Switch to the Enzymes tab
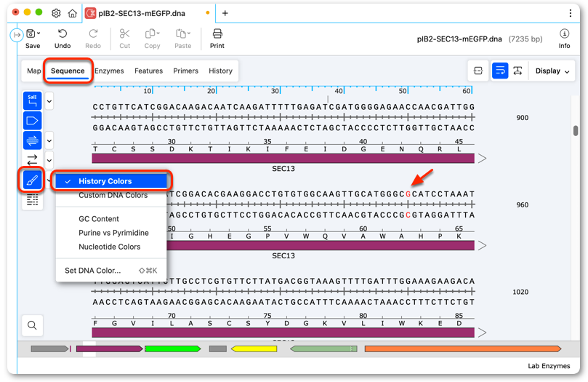The image size is (588, 382). (109, 71)
